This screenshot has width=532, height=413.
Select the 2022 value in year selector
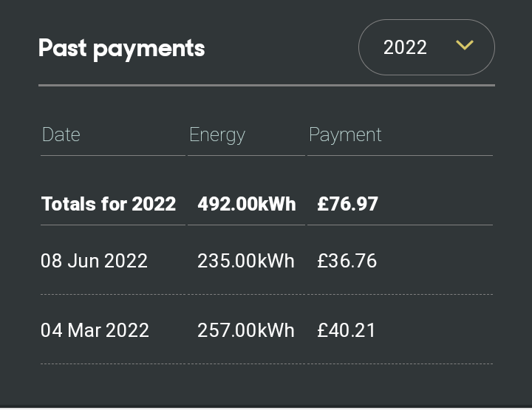[405, 47]
